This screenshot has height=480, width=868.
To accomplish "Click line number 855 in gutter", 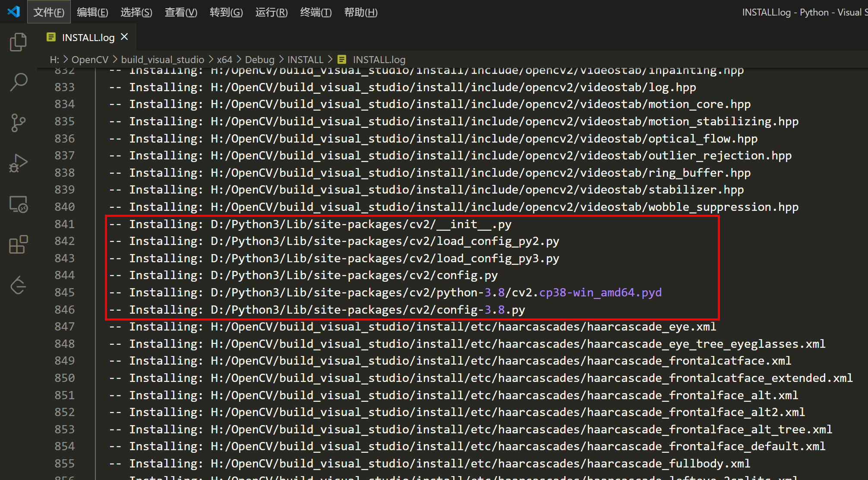I will [64, 464].
